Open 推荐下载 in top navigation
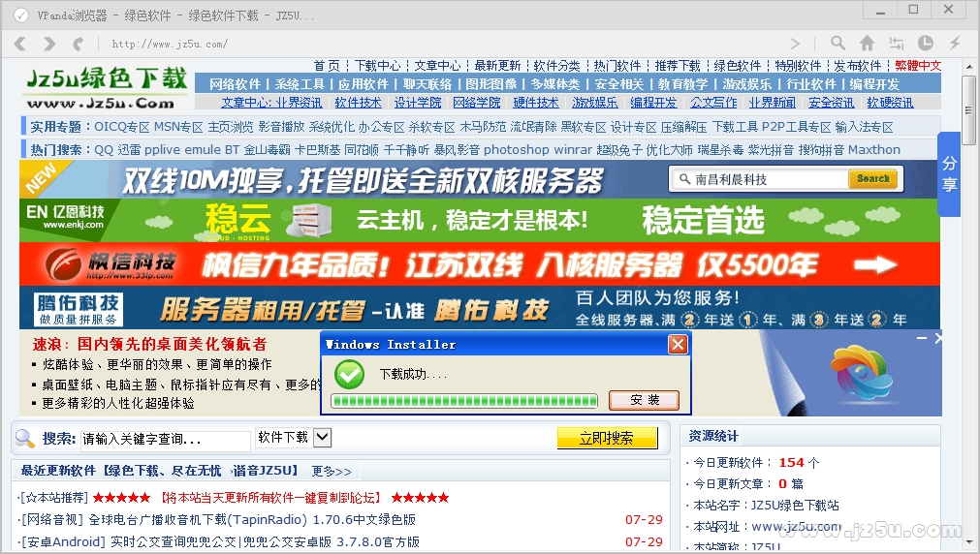 (678, 66)
